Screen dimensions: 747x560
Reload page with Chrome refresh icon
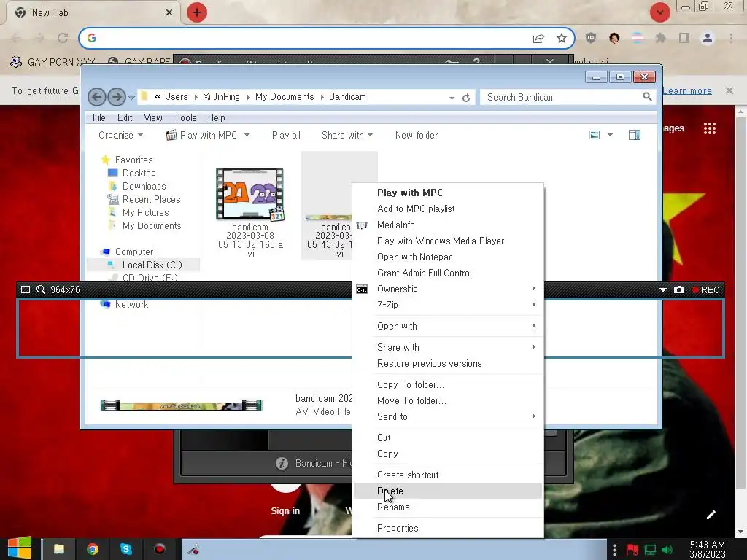[x=63, y=38]
